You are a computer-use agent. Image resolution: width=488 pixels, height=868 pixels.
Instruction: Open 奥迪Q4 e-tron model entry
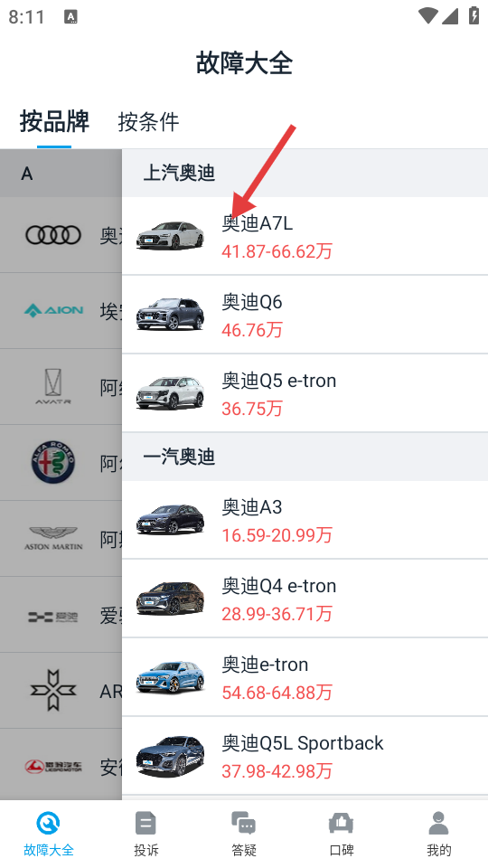point(305,599)
